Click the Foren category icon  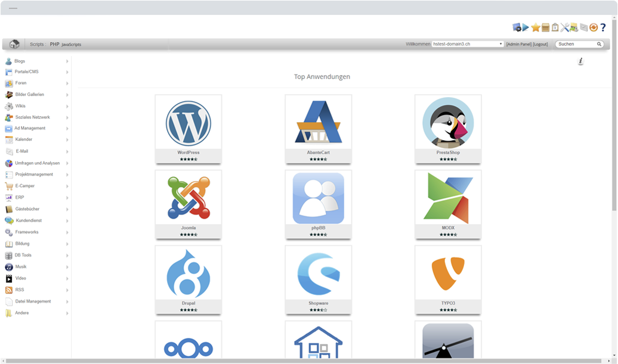coord(9,83)
